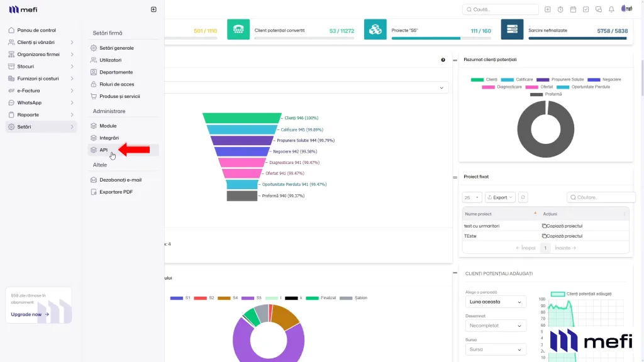Image resolution: width=644 pixels, height=362 pixels.
Task: Refresh the Proiect fixat table
Action: (x=523, y=197)
